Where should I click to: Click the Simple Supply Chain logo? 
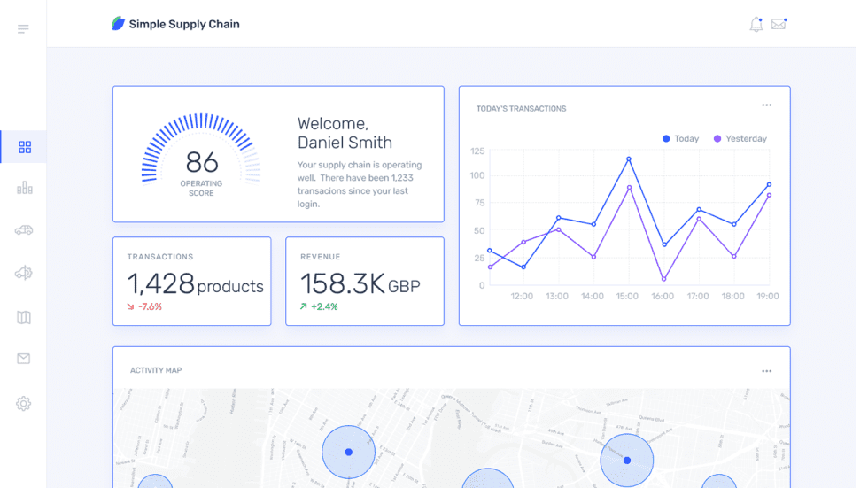tap(176, 24)
